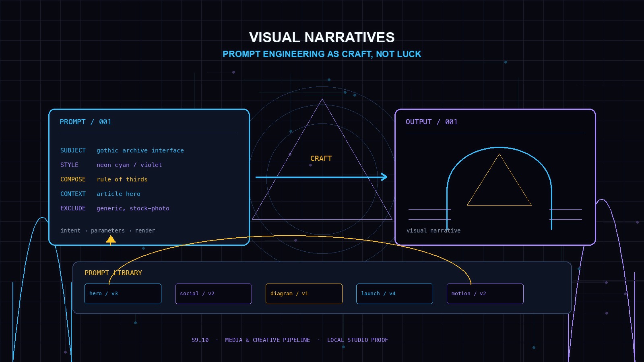Click the EXCLUDE label

point(73,208)
